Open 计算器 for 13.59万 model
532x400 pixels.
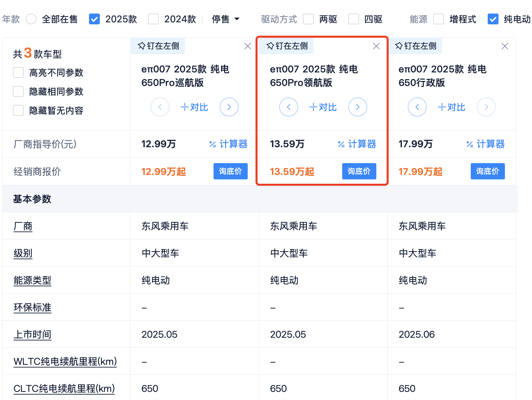357,144
